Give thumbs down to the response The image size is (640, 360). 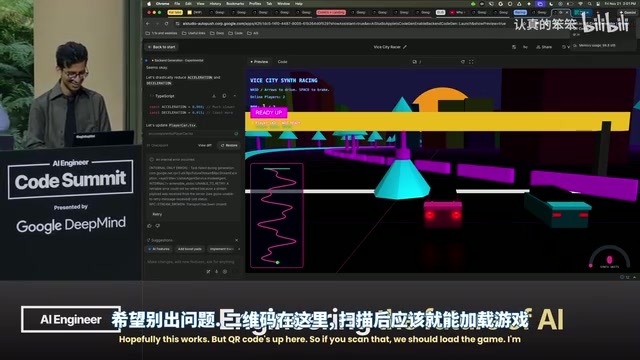[158, 226]
